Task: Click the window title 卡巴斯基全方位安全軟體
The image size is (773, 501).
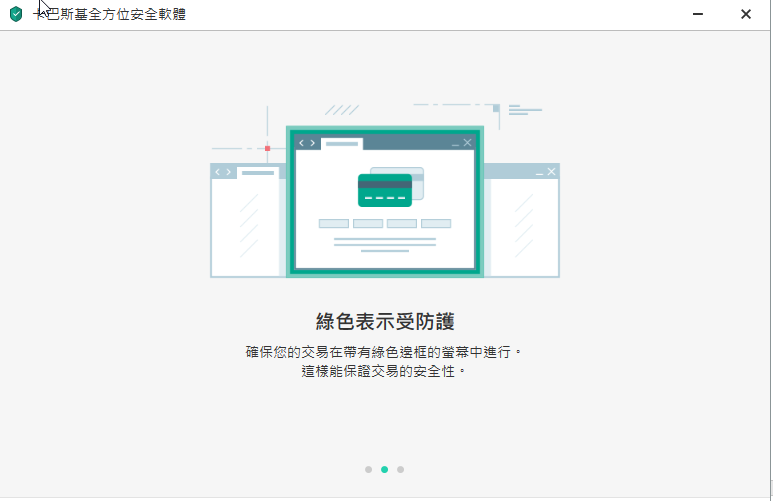Action: [110, 14]
